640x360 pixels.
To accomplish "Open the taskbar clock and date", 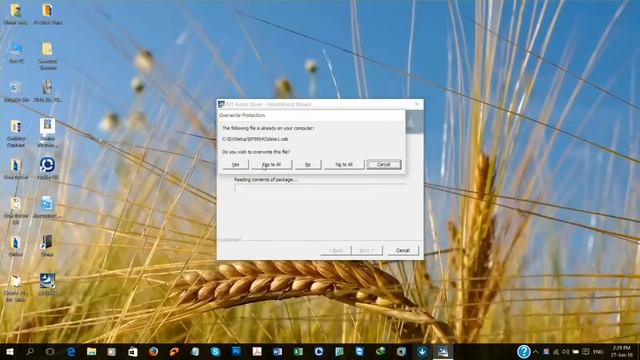I will coord(622,351).
